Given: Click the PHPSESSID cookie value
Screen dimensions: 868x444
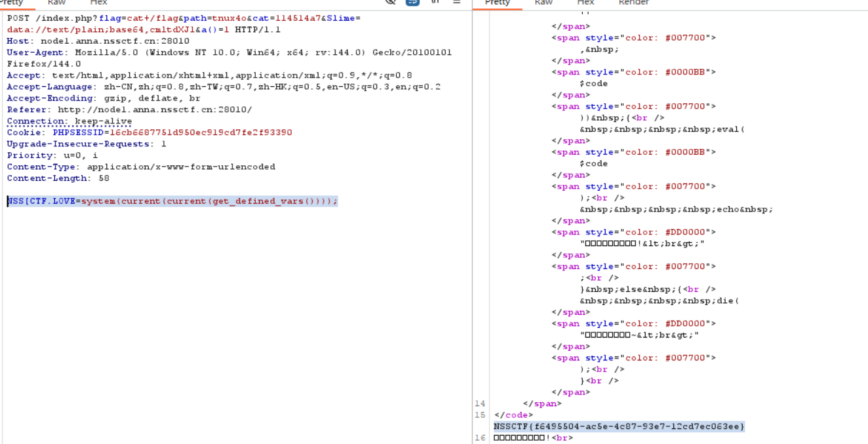Looking at the screenshot, I should (200, 133).
